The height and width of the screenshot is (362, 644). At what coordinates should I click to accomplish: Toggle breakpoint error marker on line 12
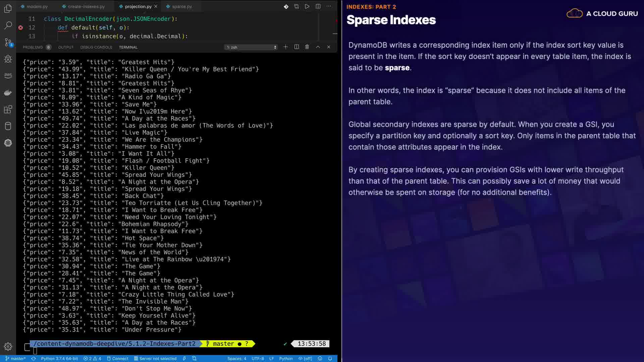20,27
